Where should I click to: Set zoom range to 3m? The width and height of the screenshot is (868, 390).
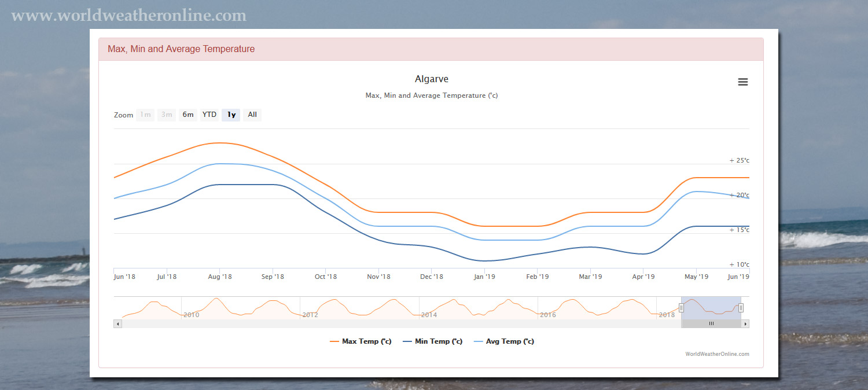(167, 115)
